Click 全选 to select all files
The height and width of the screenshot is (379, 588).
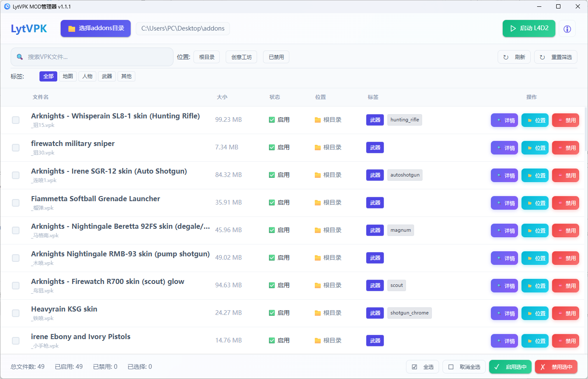[x=423, y=367]
